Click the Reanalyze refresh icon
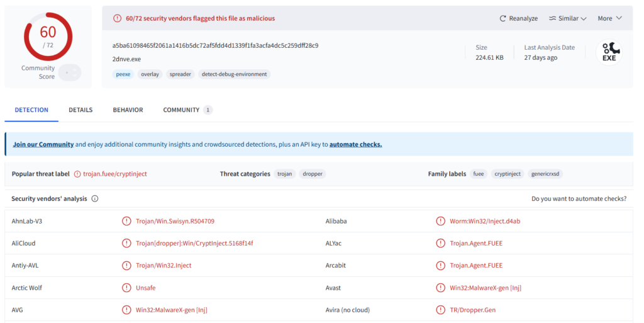 click(x=502, y=19)
